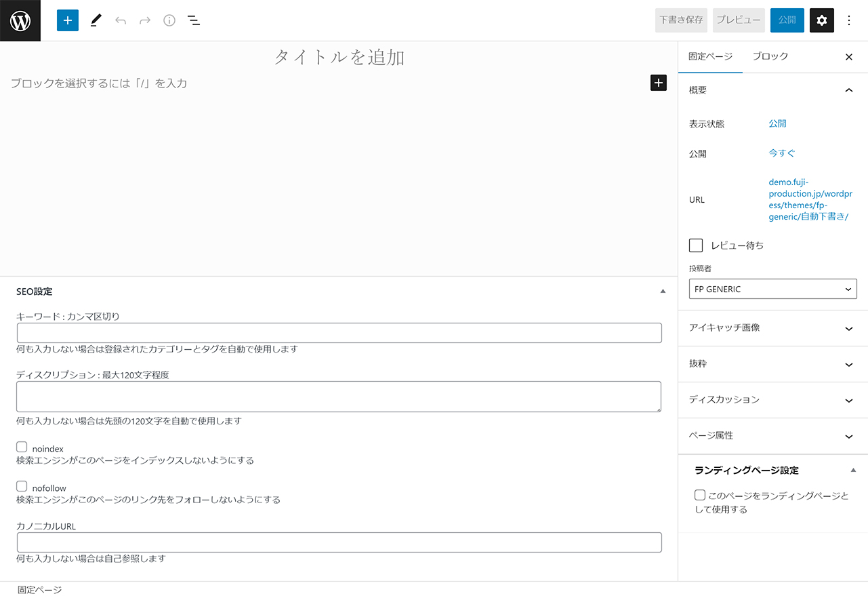Viewport: 868px width, 598px height.
Task: Switch to the ブロック tab
Action: (770, 57)
